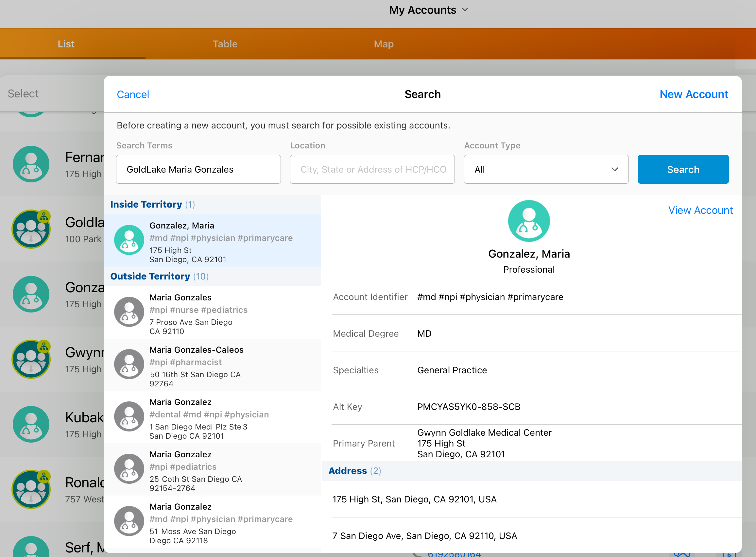Select Maria Gonzalez dental physician result

(213, 417)
